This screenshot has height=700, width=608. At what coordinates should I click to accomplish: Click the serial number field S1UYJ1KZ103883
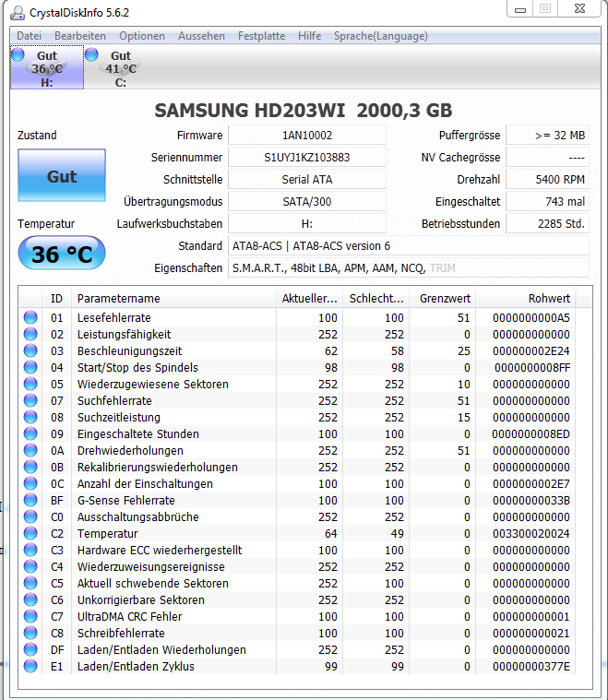click(x=307, y=157)
